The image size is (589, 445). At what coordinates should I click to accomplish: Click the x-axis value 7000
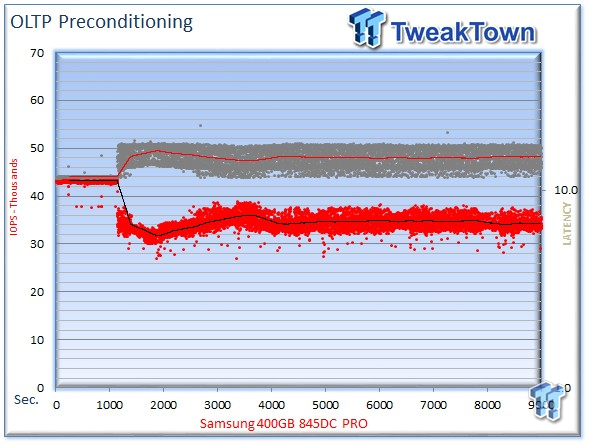pyautogui.click(x=433, y=406)
